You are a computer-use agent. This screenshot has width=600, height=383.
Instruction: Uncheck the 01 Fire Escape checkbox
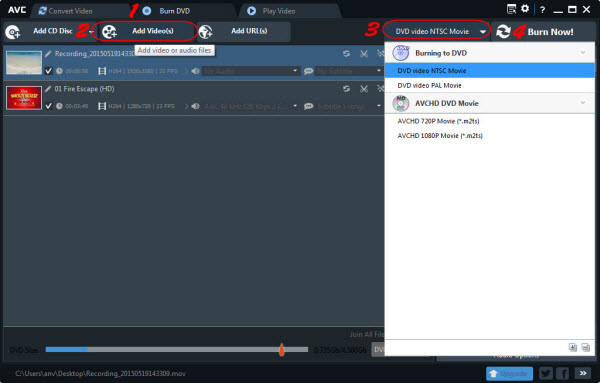(49, 106)
